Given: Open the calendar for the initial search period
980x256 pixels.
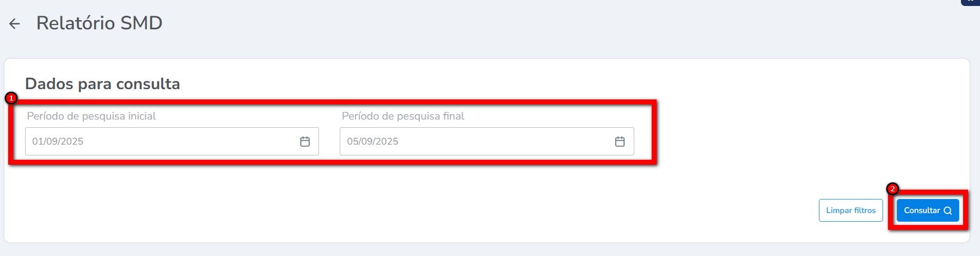Looking at the screenshot, I should (x=305, y=141).
